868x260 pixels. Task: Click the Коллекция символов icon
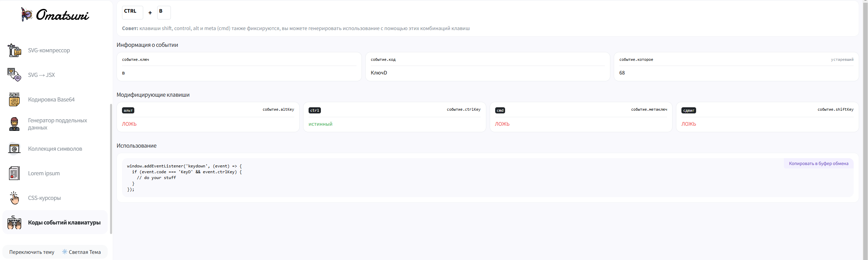(x=14, y=149)
